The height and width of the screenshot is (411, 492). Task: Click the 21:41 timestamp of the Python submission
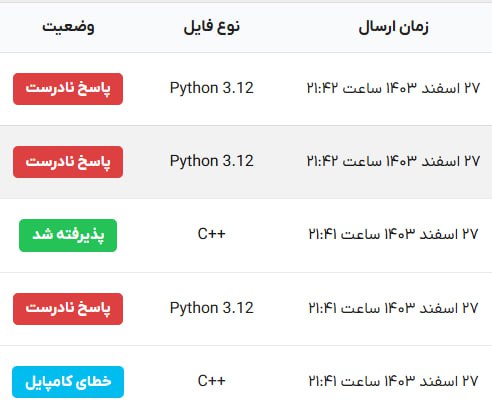(x=393, y=308)
